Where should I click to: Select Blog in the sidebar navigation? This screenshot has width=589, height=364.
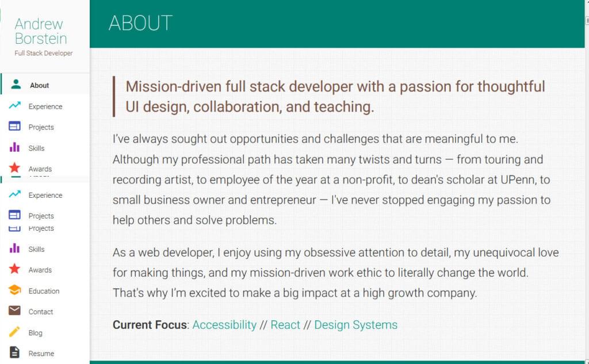(x=36, y=332)
